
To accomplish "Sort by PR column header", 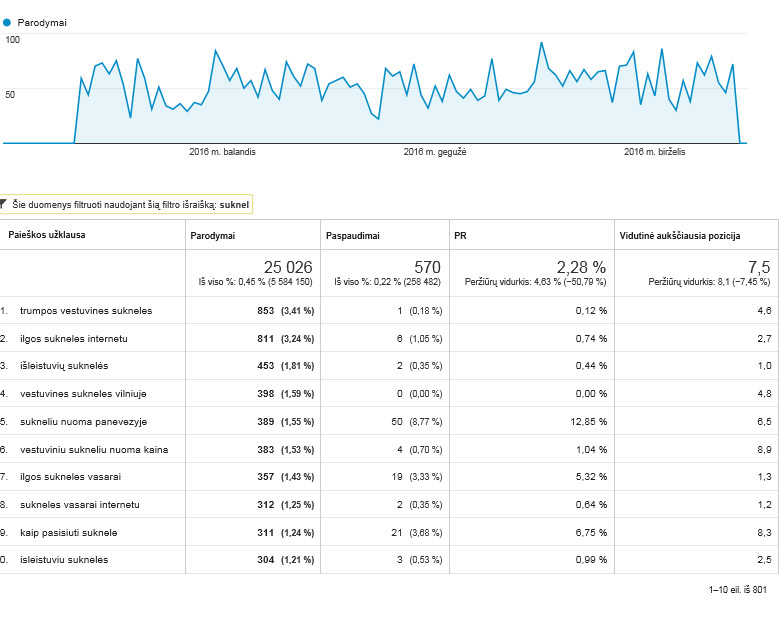I will tap(460, 235).
